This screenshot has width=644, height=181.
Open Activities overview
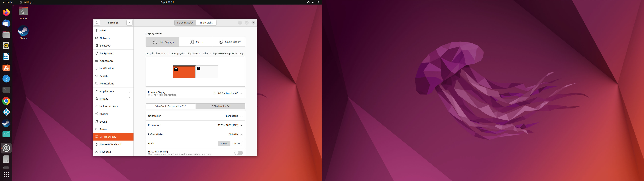(8, 2)
